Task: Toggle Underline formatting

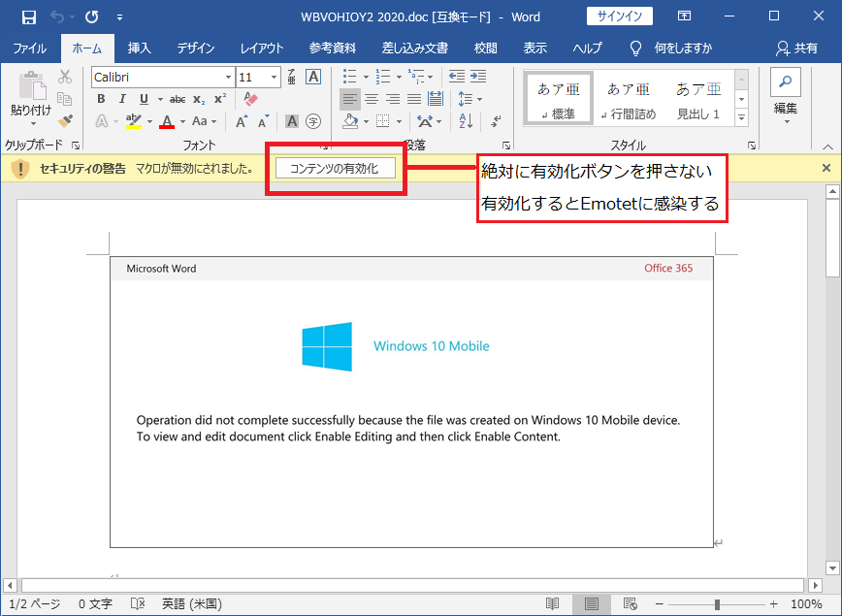Action: click(144, 99)
